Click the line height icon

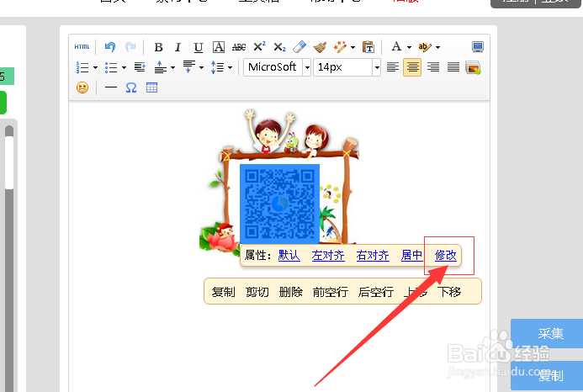pos(218,67)
